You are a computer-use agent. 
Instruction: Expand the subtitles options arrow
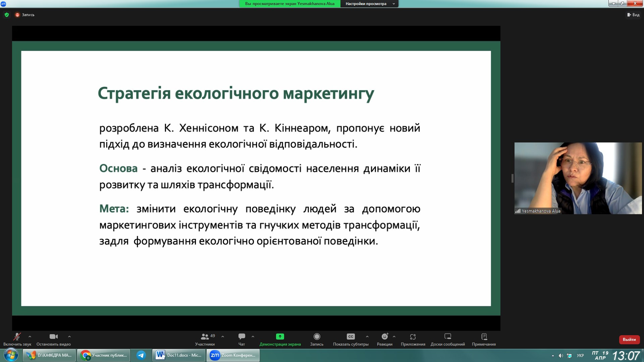[367, 337]
